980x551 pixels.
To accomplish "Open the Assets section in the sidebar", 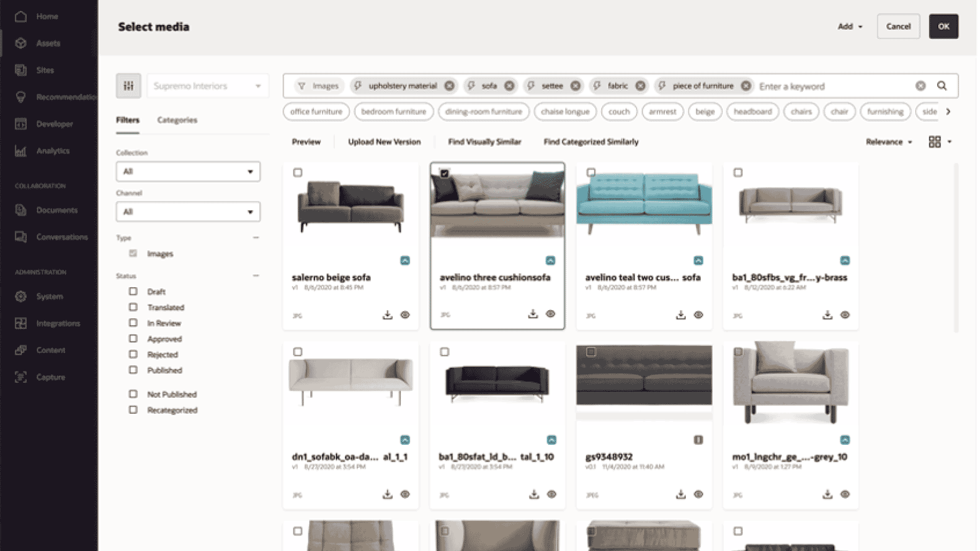I will pos(49,43).
